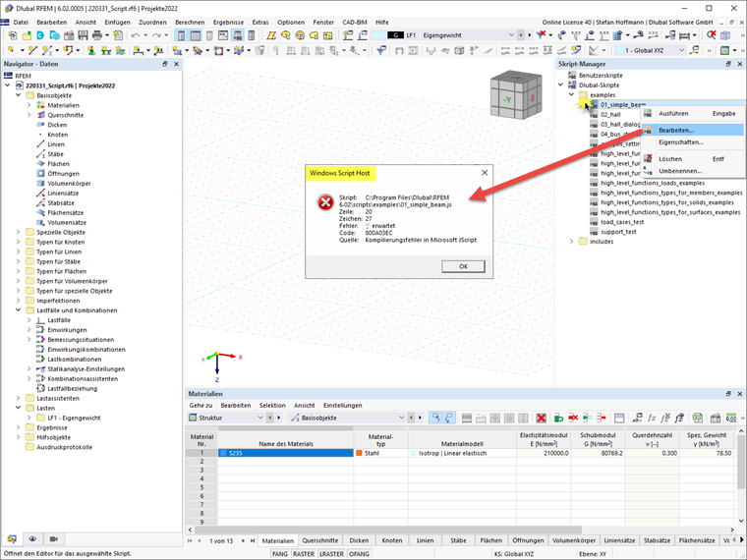Click the magnifier with red X icon

[x=712, y=34]
